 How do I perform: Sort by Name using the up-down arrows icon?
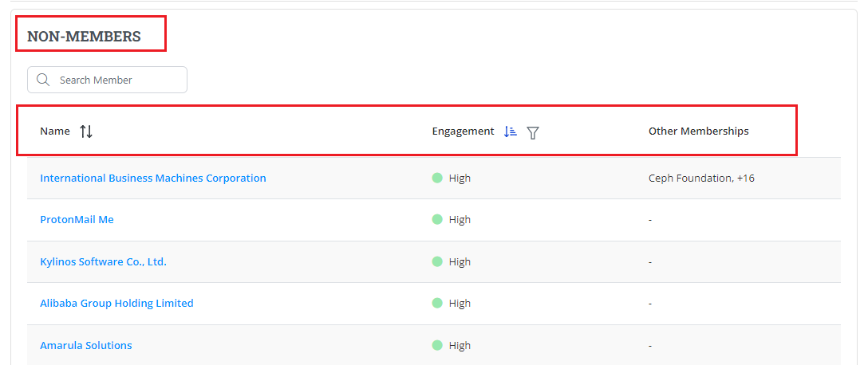click(x=86, y=131)
